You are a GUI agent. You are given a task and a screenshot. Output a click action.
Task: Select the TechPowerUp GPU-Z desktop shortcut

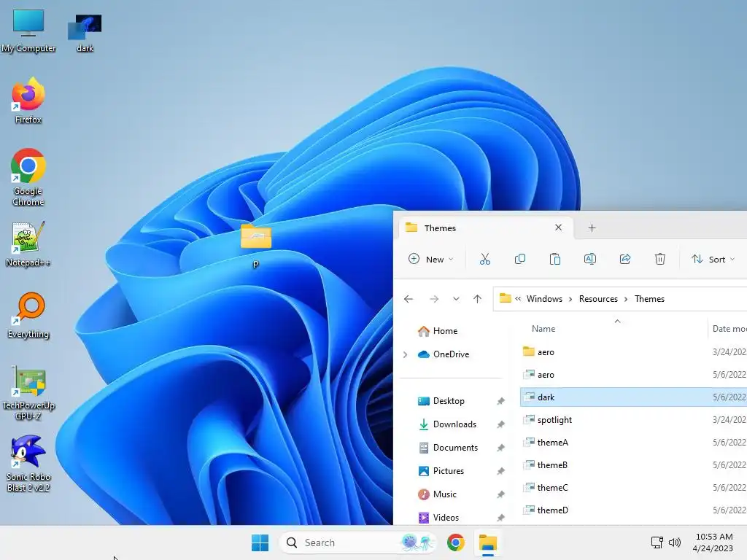click(x=28, y=392)
